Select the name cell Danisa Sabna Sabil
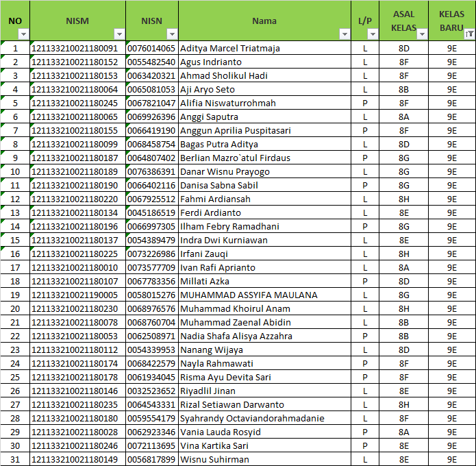 click(x=265, y=185)
